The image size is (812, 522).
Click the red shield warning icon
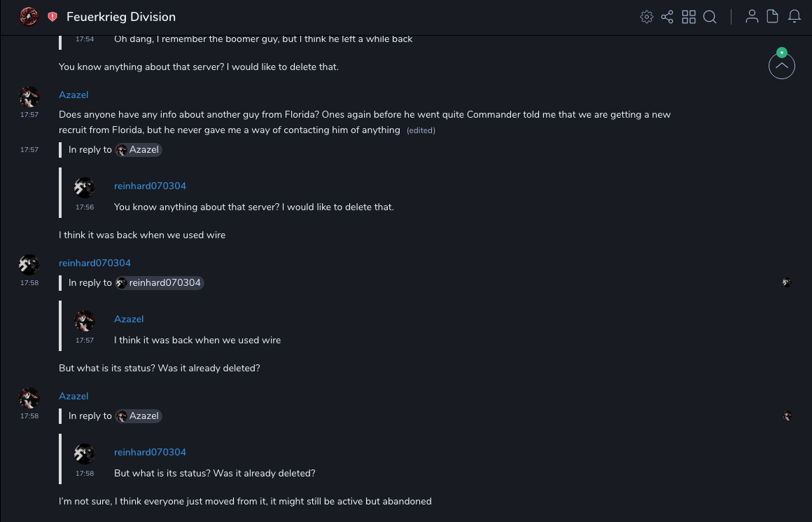(x=52, y=17)
